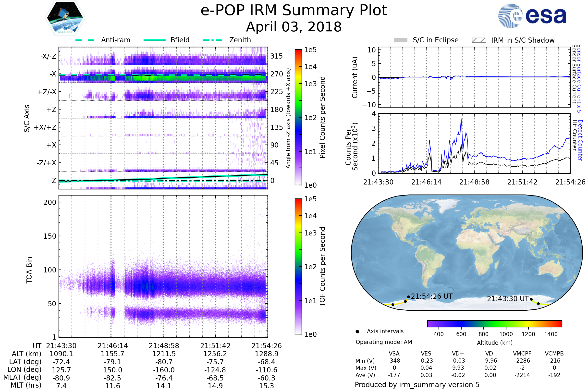This screenshot has width=588, height=392.
Task: Click the Altitude (km) horizontal colorbar
Action: [x=494, y=323]
